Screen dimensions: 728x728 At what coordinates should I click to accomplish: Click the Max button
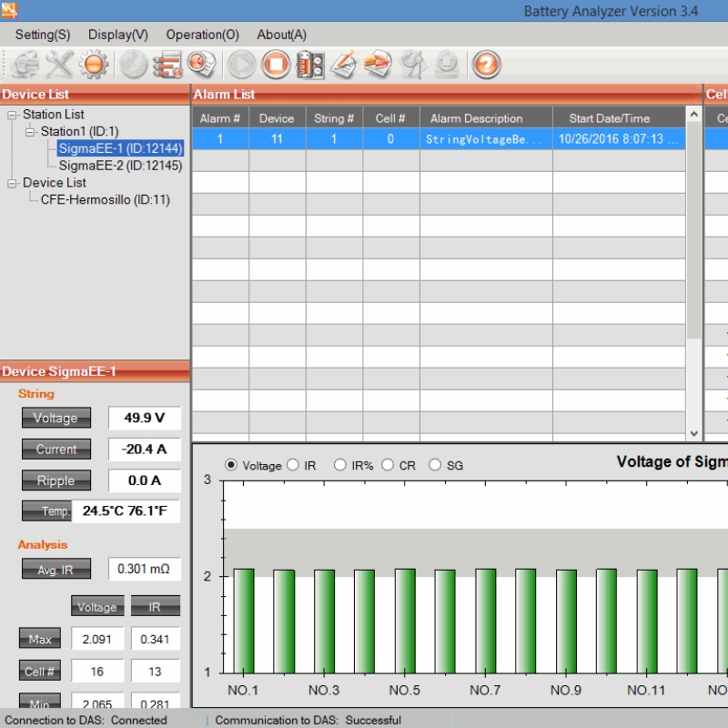[40, 639]
